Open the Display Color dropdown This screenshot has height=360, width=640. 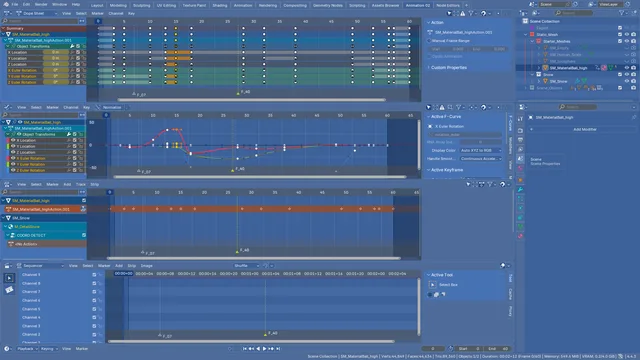click(x=481, y=151)
